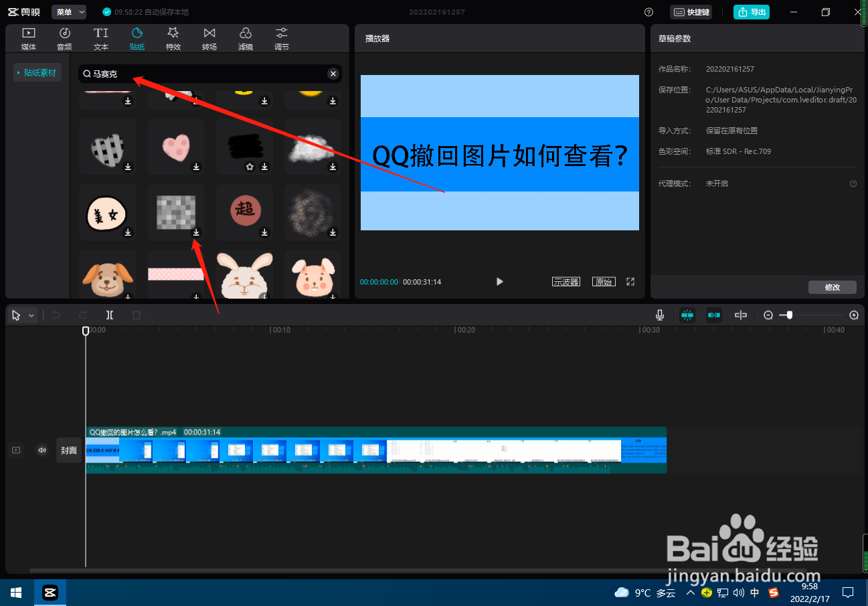Open the system volume icon
This screenshot has height=606, width=868.
[739, 593]
